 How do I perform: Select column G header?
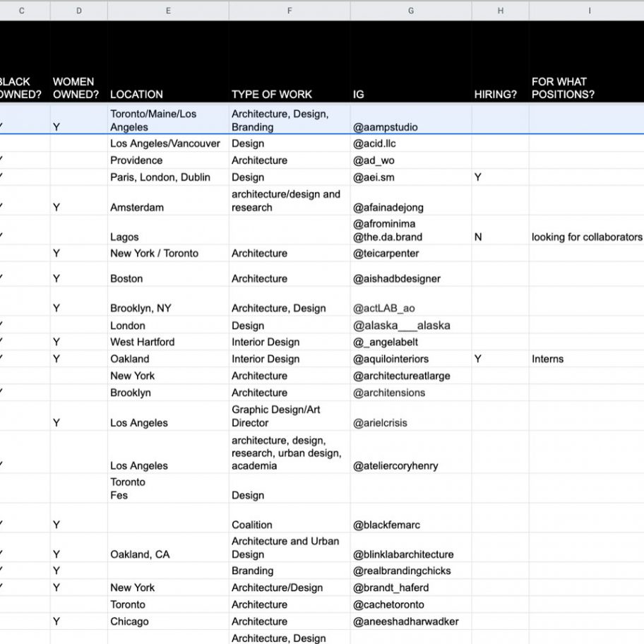(x=411, y=11)
